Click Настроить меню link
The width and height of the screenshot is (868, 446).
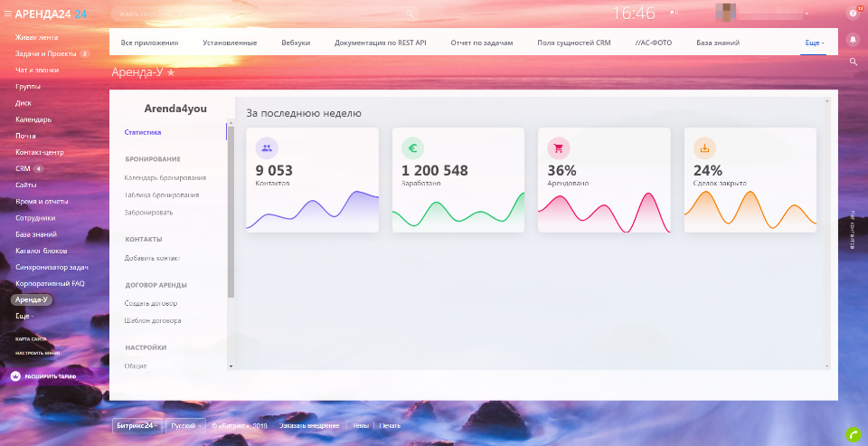tap(38, 353)
